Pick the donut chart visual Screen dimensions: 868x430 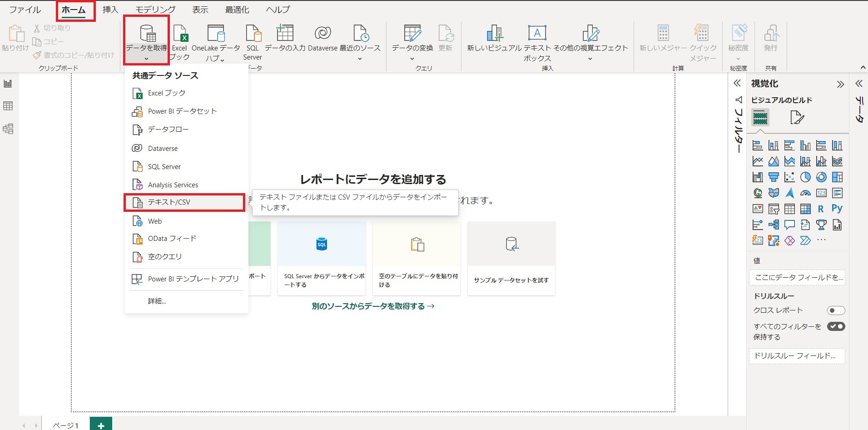(x=821, y=177)
